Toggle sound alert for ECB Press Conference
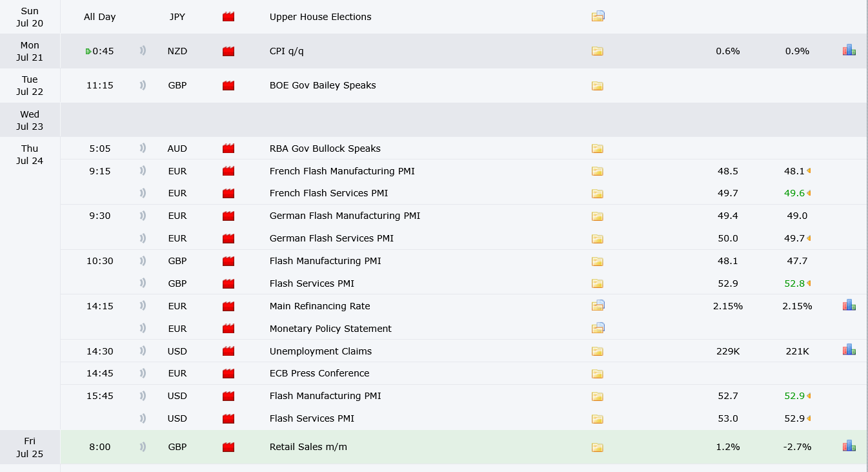868x472 pixels. coord(143,373)
